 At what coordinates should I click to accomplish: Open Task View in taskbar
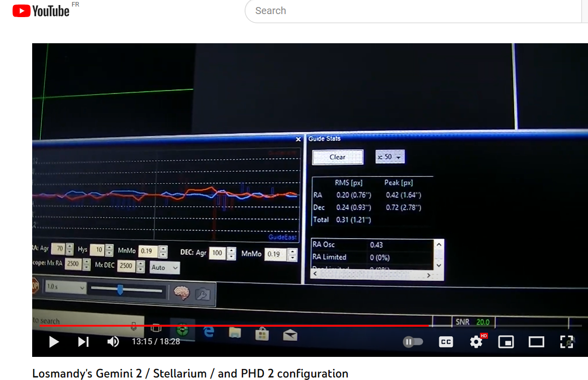(x=156, y=328)
